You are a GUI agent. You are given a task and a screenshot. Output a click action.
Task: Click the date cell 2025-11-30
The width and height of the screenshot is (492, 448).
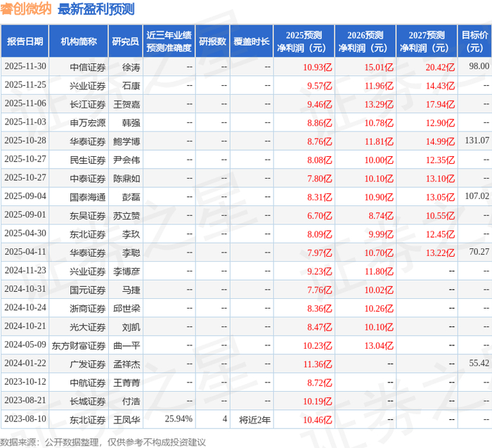click(25, 66)
